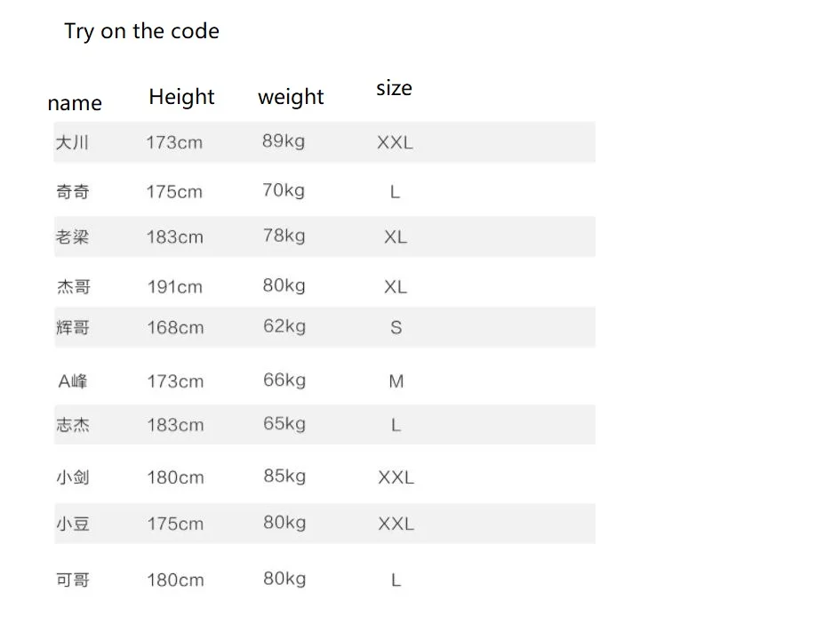Select the 'name' column header
This screenshot has height=632, width=840.
pyautogui.click(x=75, y=103)
